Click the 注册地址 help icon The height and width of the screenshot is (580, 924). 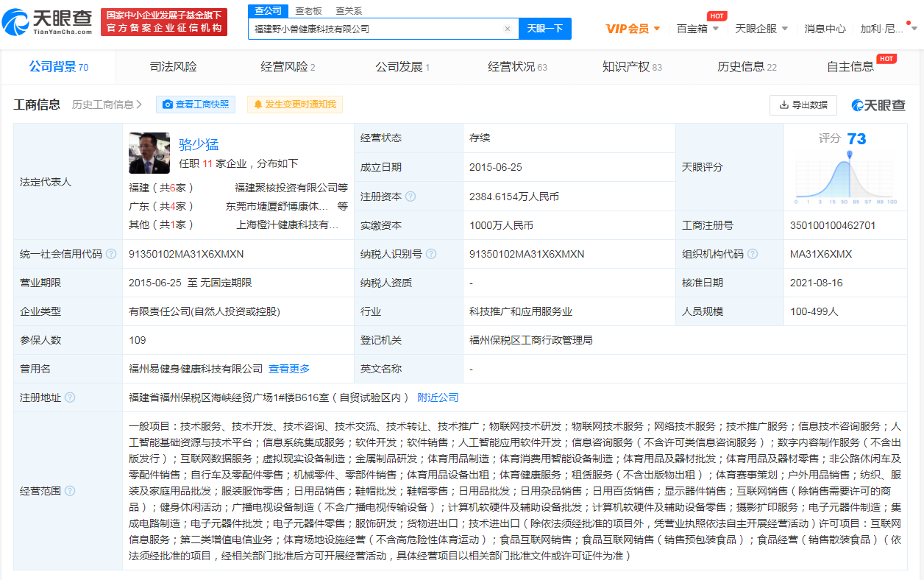pyautogui.click(x=70, y=397)
